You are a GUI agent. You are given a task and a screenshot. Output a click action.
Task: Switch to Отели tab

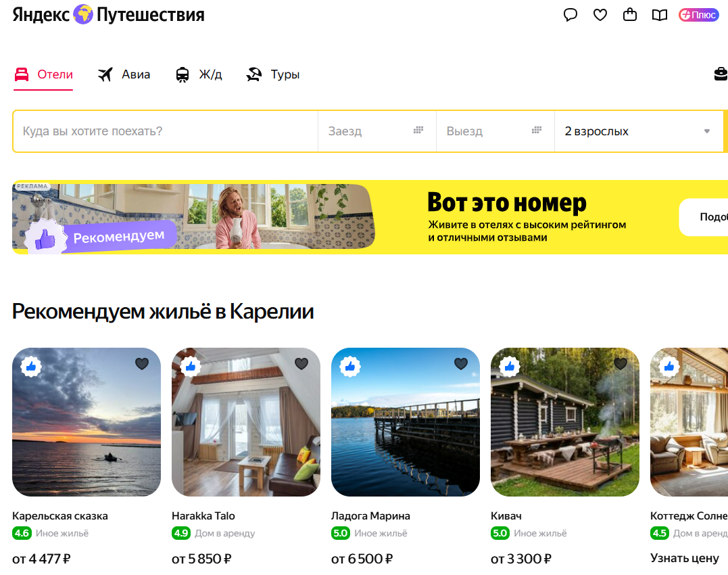point(43,74)
